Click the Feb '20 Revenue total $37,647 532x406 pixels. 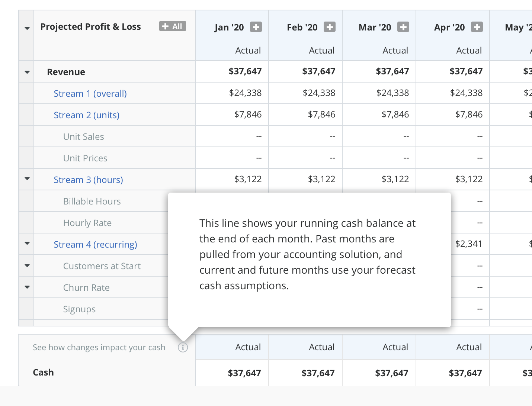point(319,71)
